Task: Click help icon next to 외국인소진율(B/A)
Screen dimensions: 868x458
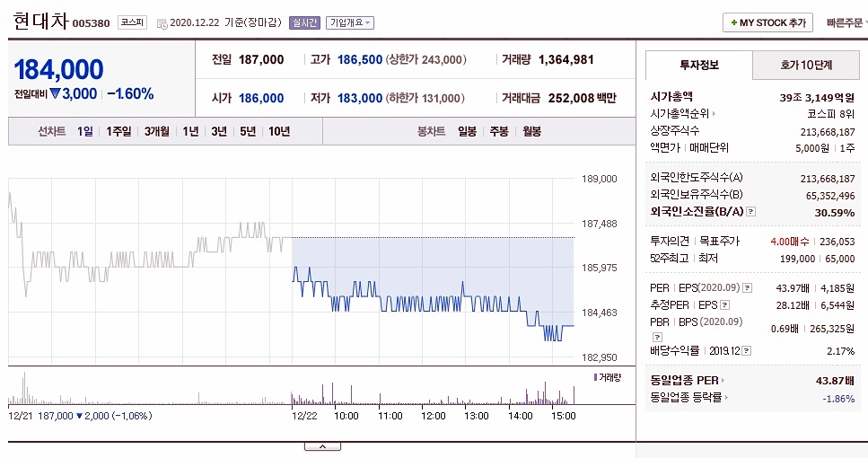Action: pos(750,212)
